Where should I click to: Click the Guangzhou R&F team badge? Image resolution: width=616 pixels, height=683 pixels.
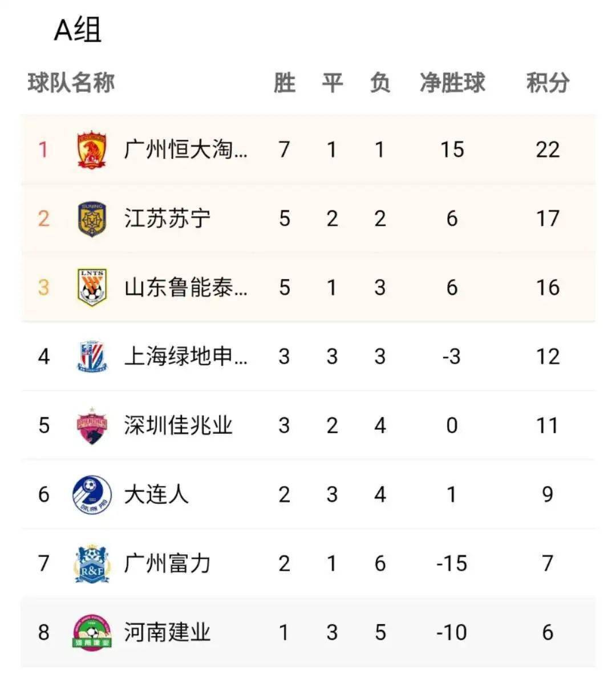click(92, 563)
